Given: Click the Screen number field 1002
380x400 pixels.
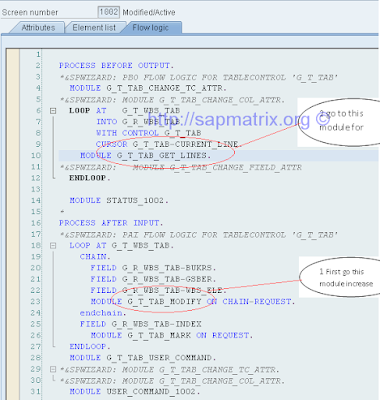Looking at the screenshot, I should click(x=109, y=12).
